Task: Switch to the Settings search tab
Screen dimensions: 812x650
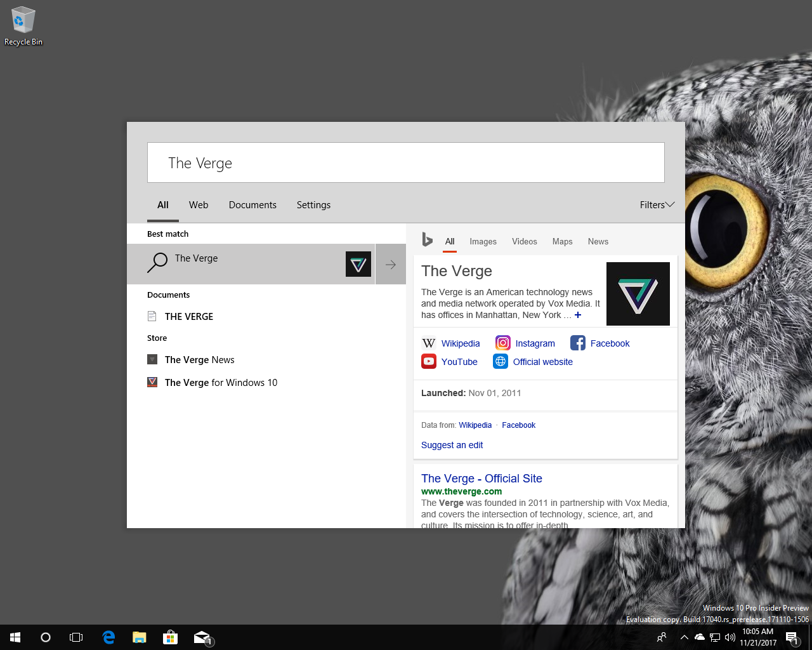Action: (313, 205)
